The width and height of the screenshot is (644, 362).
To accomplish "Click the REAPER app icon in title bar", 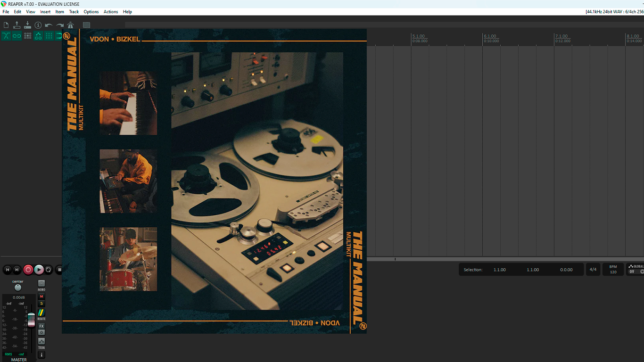I will point(4,4).
